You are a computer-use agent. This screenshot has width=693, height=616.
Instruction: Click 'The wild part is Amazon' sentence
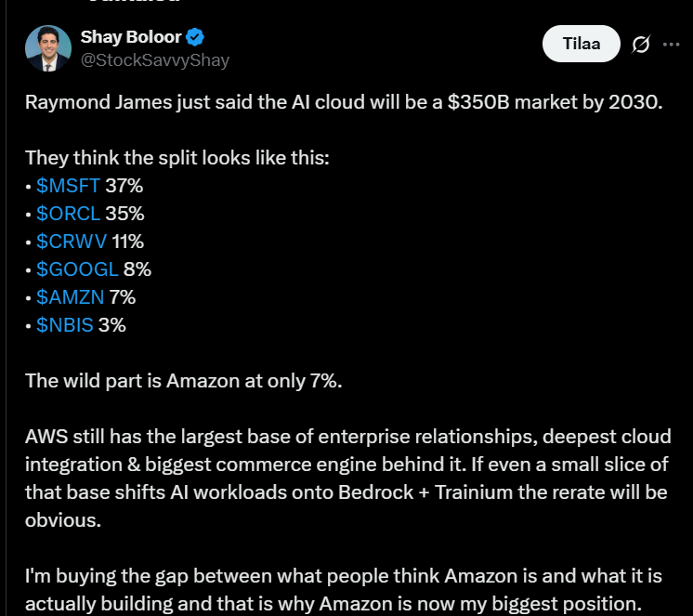point(184,381)
